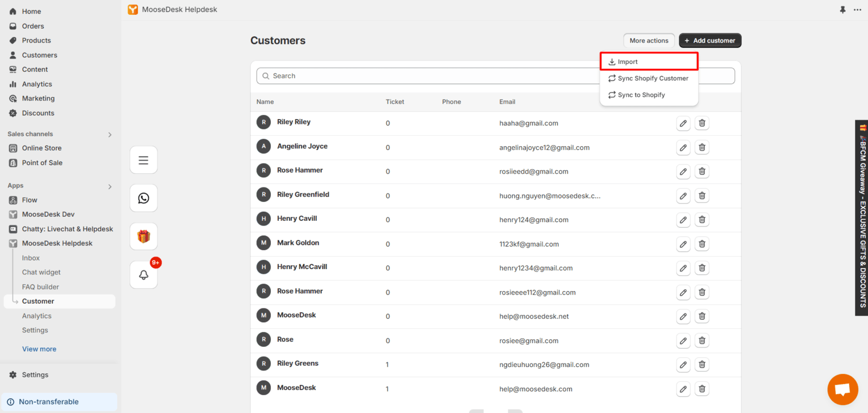Open Inbox under MooseDesk Helpdesk
The image size is (868, 413).
(x=31, y=258)
